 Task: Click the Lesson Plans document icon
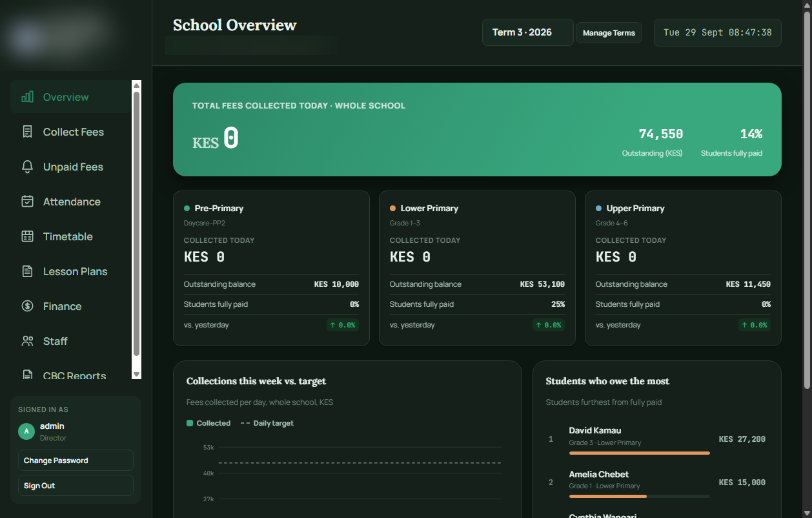(27, 271)
